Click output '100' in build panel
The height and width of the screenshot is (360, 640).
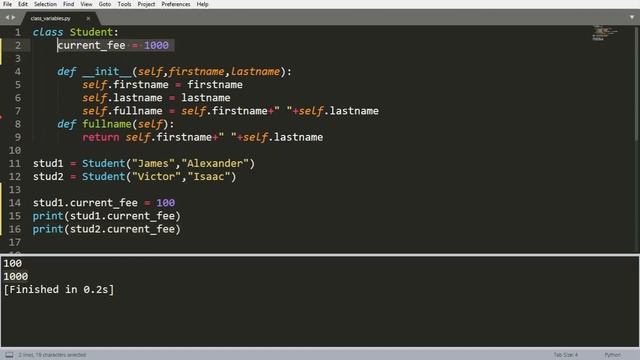13,264
